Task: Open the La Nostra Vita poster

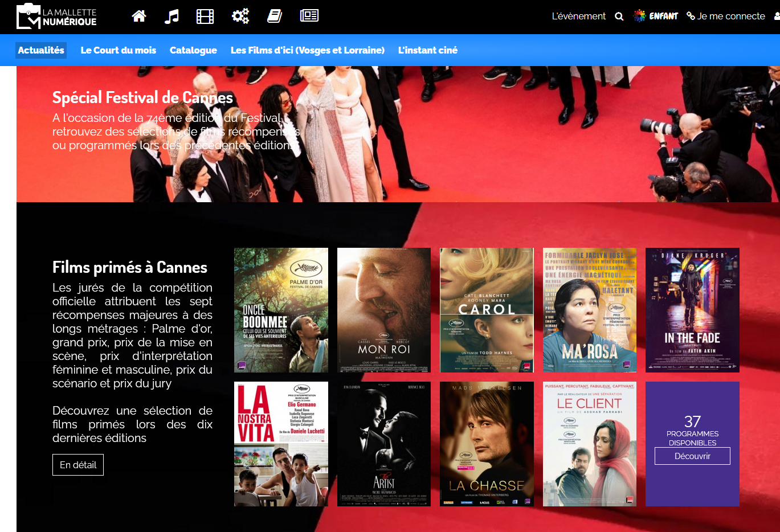Action: (x=281, y=444)
